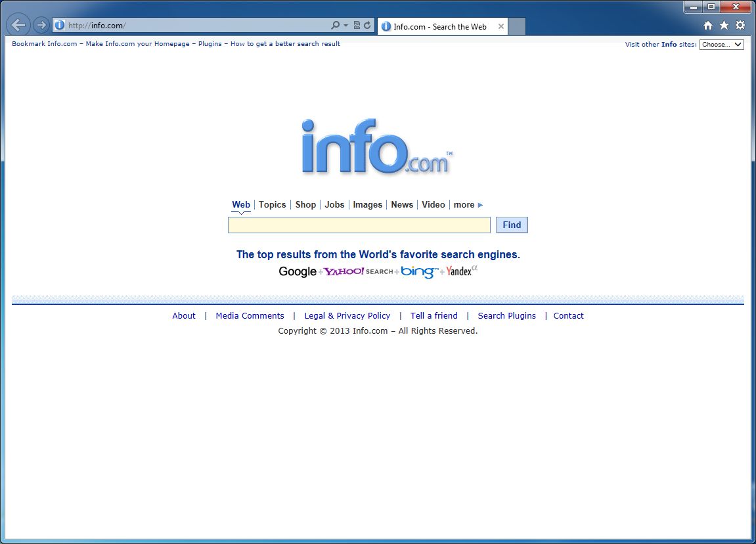The height and width of the screenshot is (544, 756).
Task: Open the About footer link
Action: tap(184, 315)
